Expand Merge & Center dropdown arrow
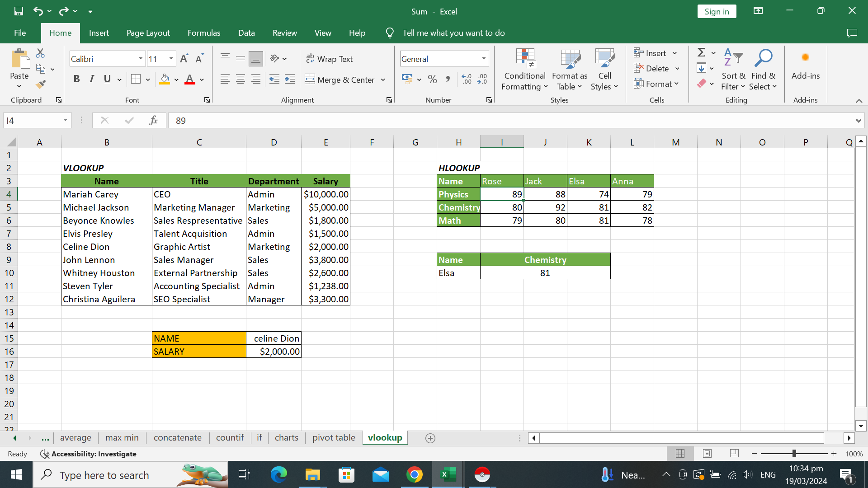 (383, 80)
